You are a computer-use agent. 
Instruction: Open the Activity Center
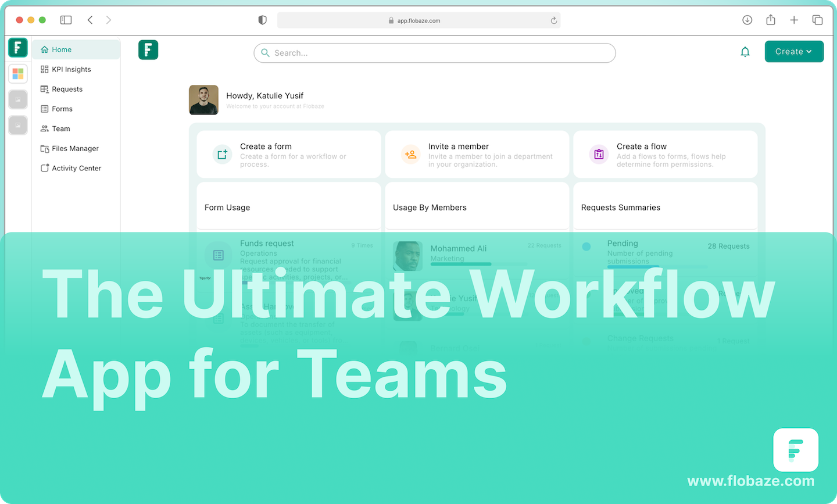click(76, 168)
